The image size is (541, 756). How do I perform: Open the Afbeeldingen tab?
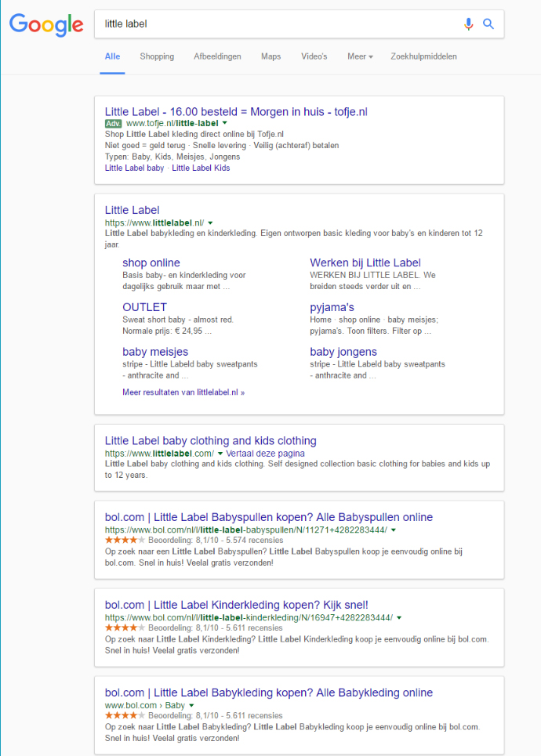pos(218,56)
